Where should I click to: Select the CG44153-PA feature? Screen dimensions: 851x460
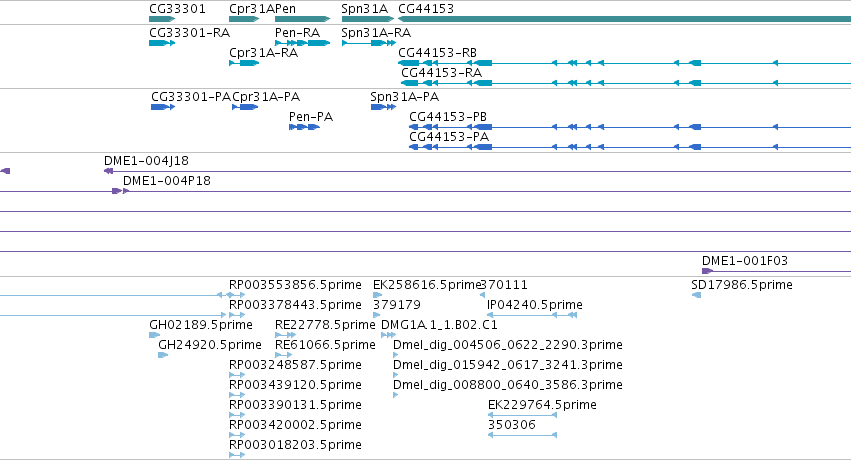(x=449, y=137)
